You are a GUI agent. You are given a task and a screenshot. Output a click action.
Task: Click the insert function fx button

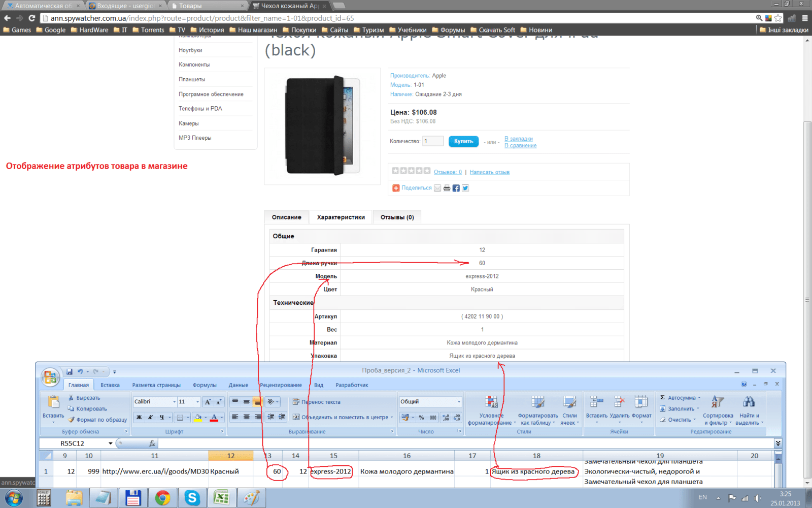(x=152, y=443)
